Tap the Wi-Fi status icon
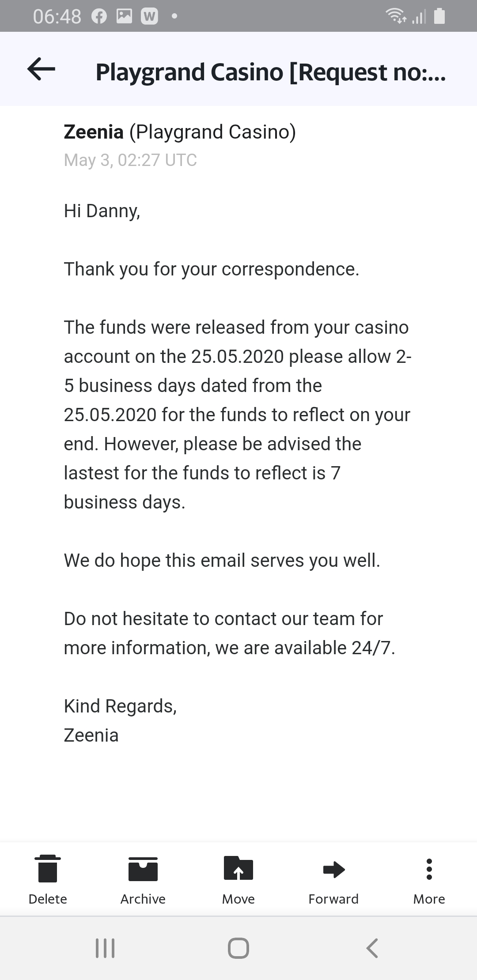Screen dimensions: 477x980 [x=396, y=17]
